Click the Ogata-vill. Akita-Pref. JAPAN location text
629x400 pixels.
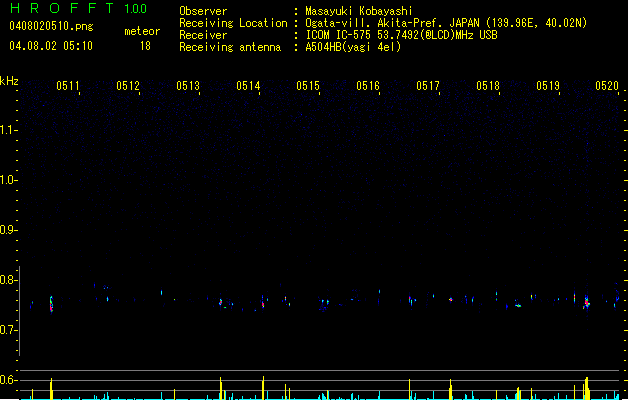(446, 23)
